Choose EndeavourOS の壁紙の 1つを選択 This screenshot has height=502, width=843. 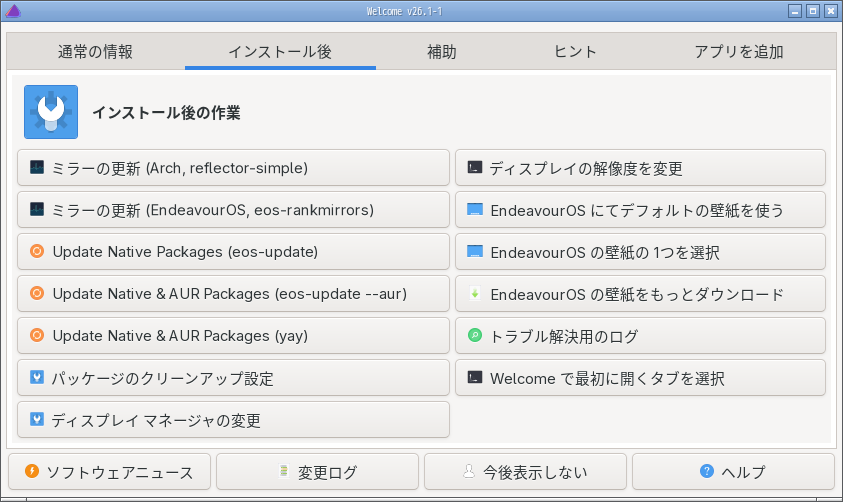[640, 252]
